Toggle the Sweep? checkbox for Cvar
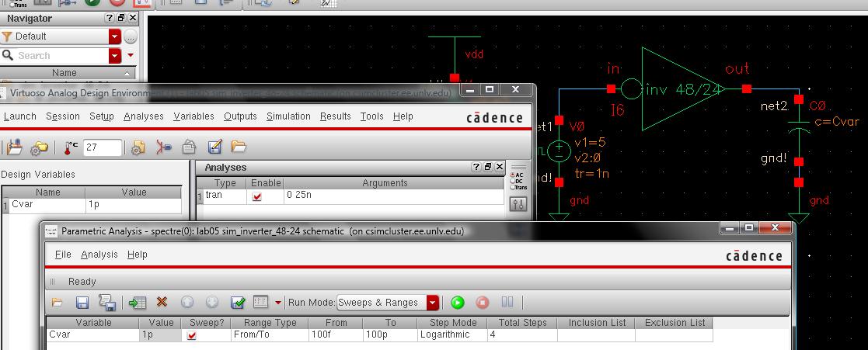The width and height of the screenshot is (868, 350). tap(191, 335)
